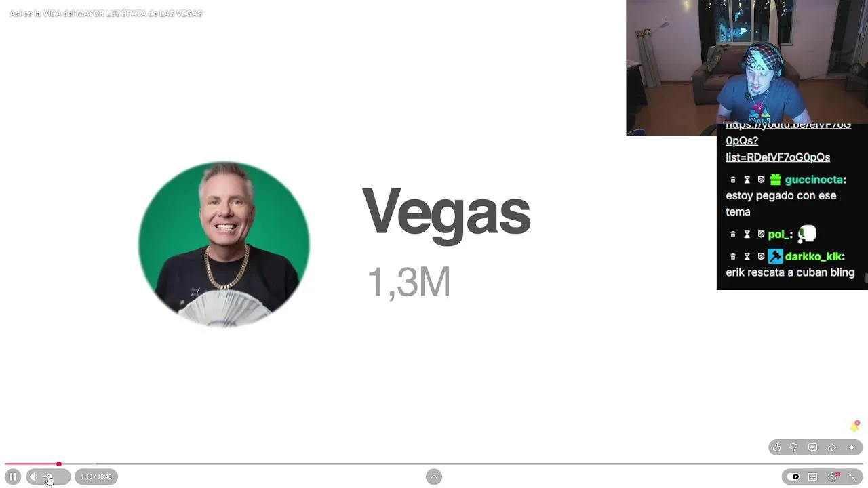This screenshot has width=868, height=488.
Task: Open the YouTube link in chat
Action: (x=788, y=141)
